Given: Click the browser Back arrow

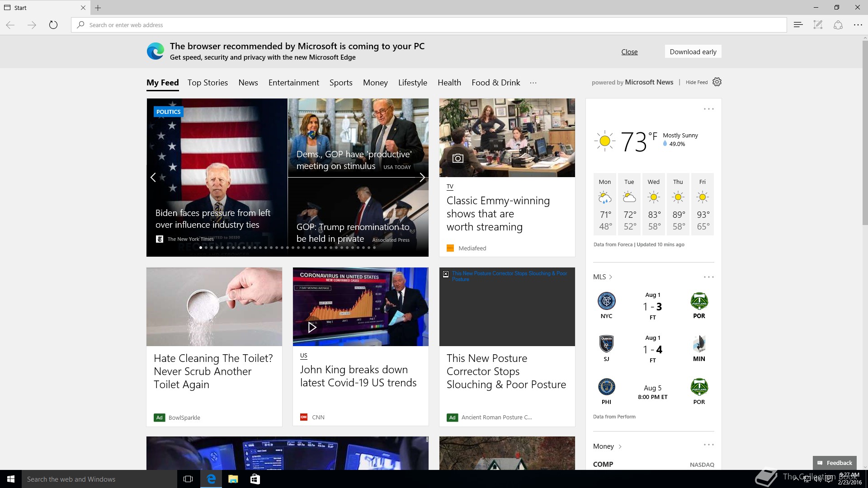Looking at the screenshot, I should point(10,25).
